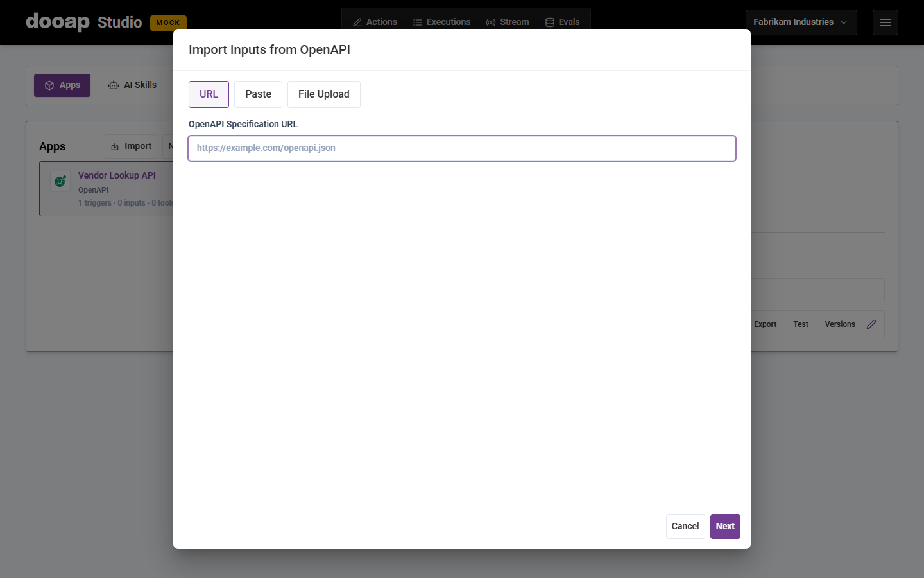924x578 pixels.
Task: Click the 'OpenAPI Specification URL' label
Action: coord(243,124)
